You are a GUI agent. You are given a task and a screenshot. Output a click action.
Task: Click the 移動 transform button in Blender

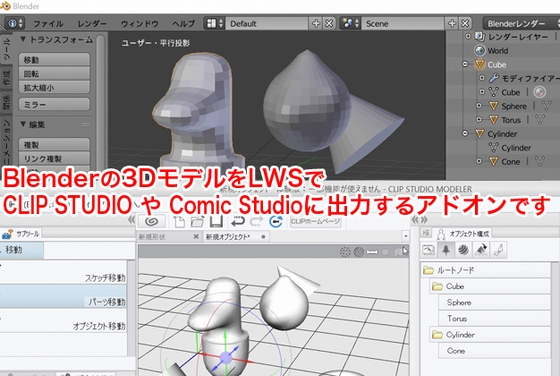54,60
